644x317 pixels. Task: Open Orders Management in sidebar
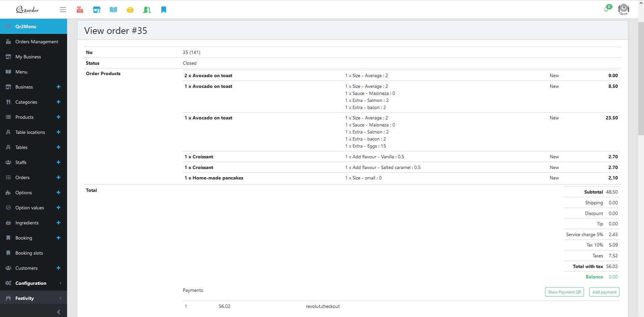click(37, 42)
